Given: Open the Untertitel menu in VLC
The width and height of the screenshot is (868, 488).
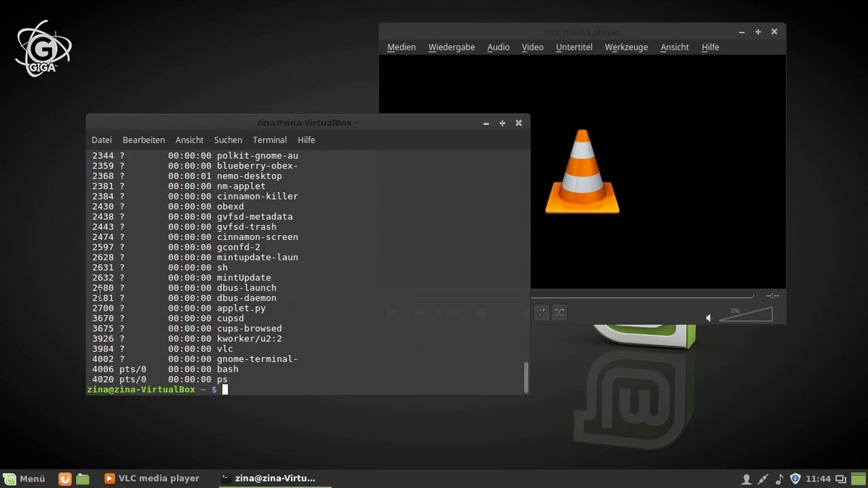Looking at the screenshot, I should click(574, 47).
